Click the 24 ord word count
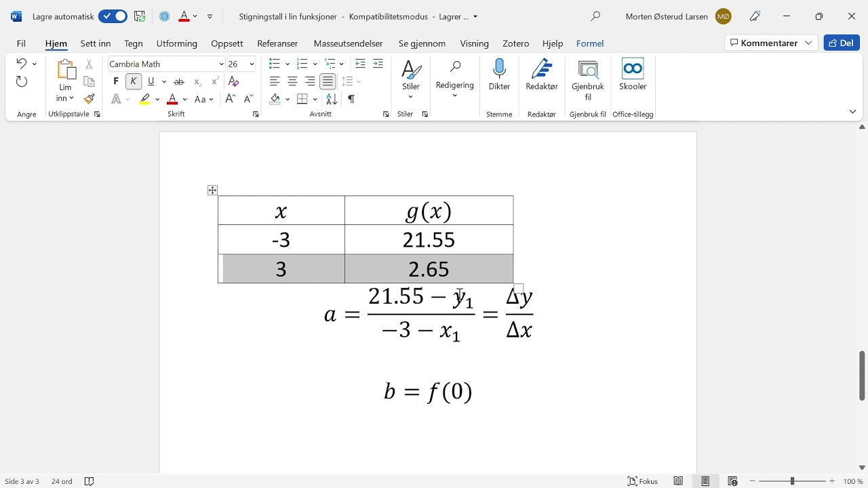 62,481
